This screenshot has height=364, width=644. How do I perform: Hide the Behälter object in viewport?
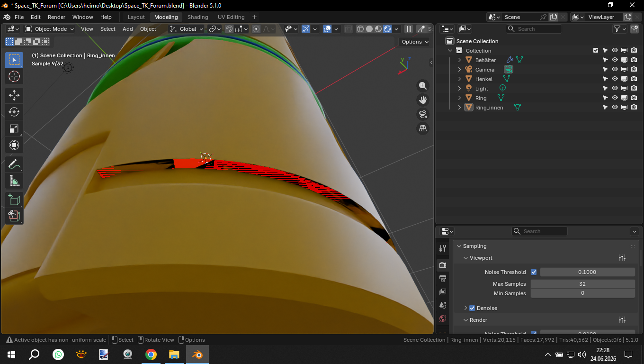coord(615,60)
